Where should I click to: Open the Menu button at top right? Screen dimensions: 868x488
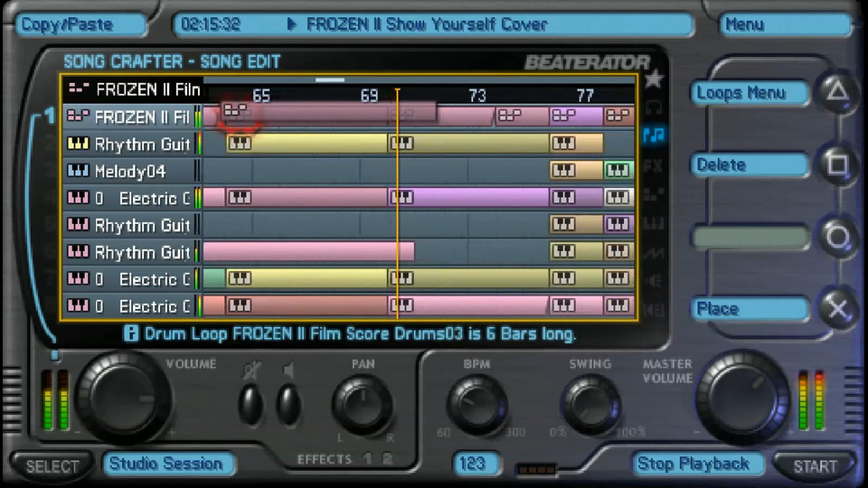(x=786, y=25)
